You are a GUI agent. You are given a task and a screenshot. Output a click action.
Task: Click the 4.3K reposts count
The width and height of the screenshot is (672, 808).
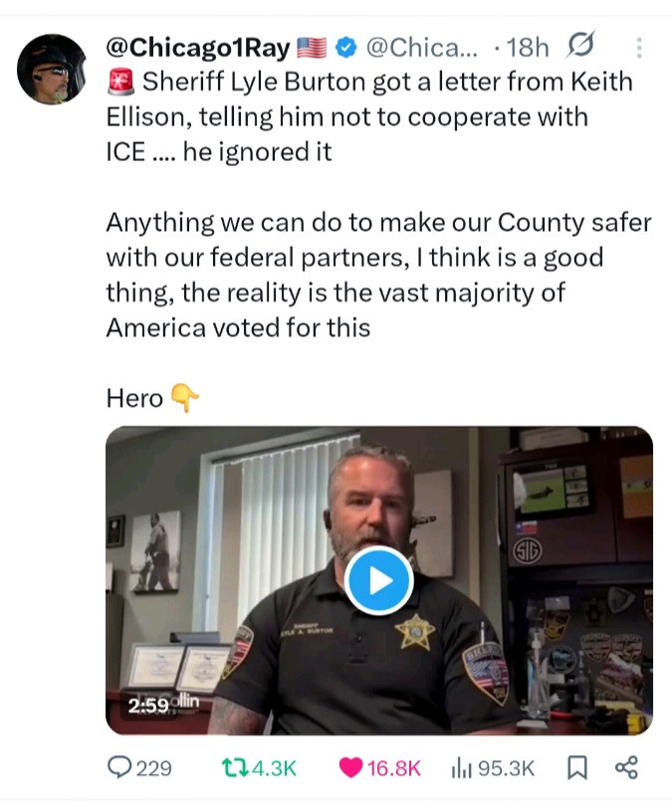[275, 768]
